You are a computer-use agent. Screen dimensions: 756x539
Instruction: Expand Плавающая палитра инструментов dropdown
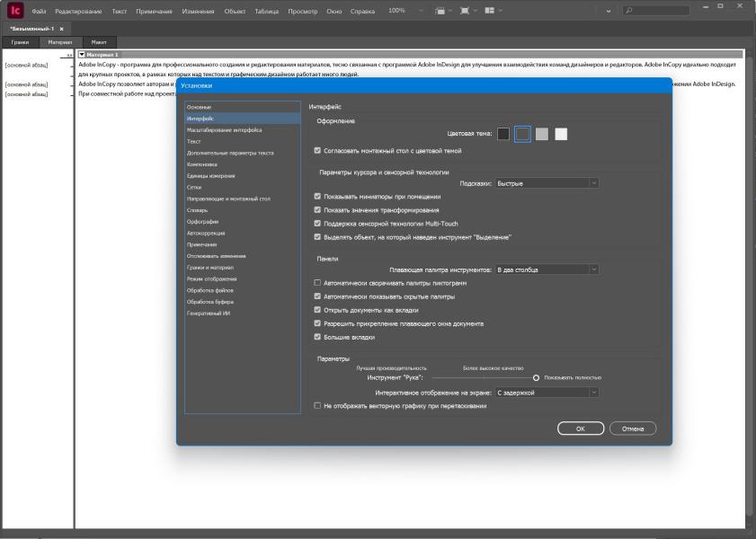tap(547, 269)
